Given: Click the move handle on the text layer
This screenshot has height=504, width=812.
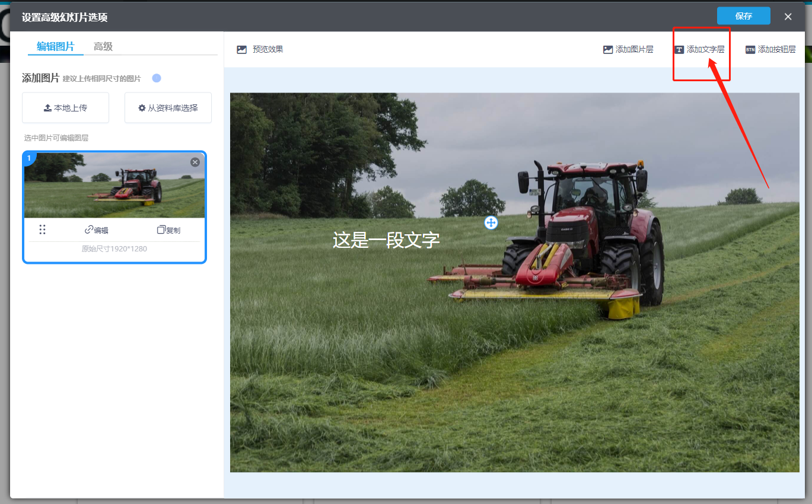Looking at the screenshot, I should coord(491,223).
